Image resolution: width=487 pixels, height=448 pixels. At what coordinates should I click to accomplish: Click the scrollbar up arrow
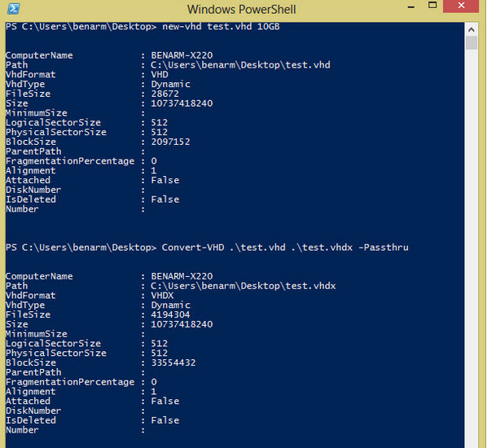point(472,30)
